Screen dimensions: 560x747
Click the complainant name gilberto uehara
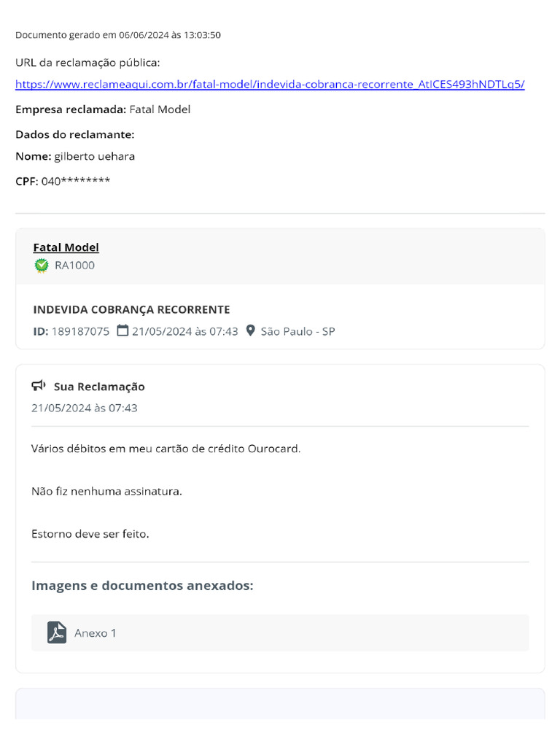coord(94,157)
